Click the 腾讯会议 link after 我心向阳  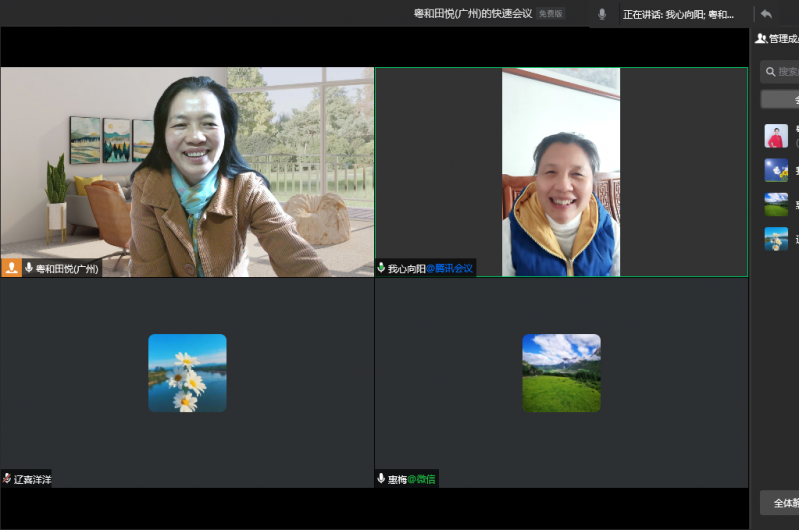click(450, 268)
